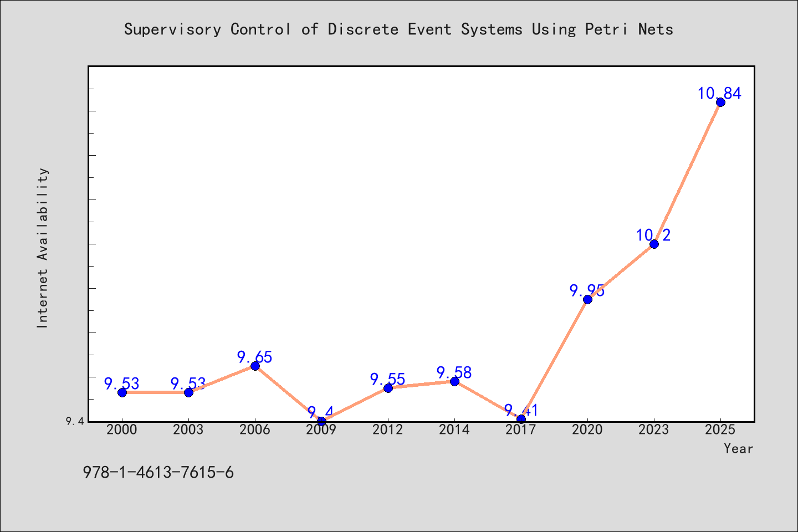798x532 pixels.
Task: Click the value label 9.65
Action: (x=255, y=357)
